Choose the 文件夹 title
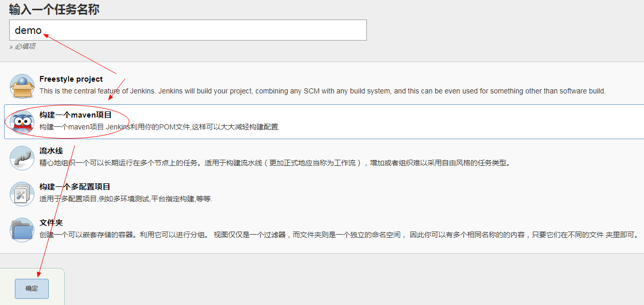This screenshot has height=305, width=644. pos(51,223)
